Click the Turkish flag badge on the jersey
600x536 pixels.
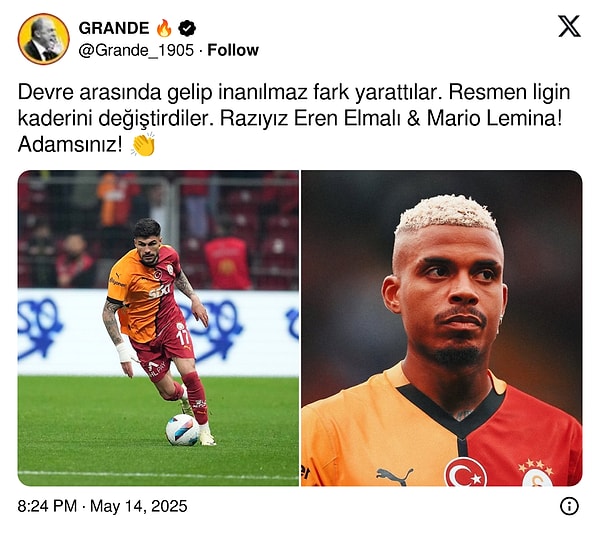pyautogui.click(x=465, y=472)
